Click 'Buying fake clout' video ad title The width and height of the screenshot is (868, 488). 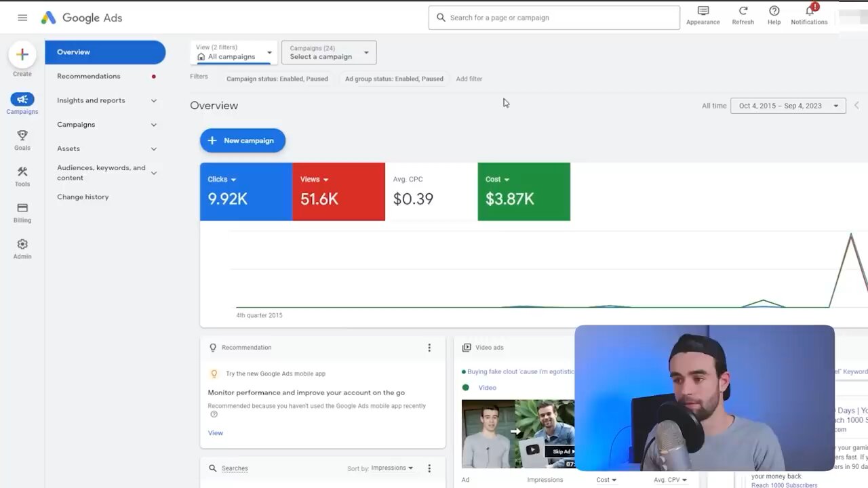click(521, 371)
